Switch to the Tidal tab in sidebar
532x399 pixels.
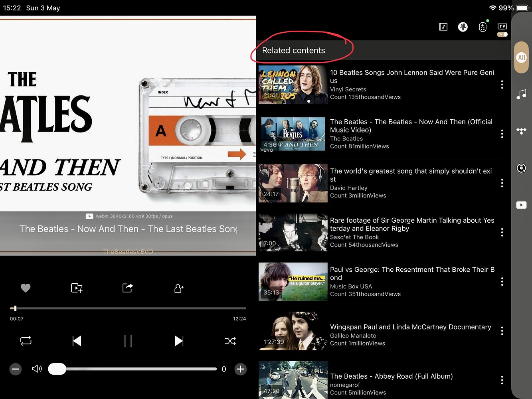coord(521,131)
